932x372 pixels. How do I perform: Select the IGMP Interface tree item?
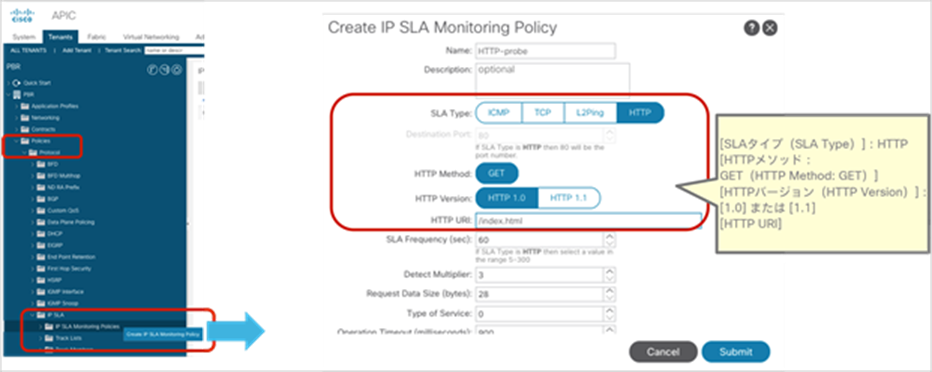coord(65,292)
